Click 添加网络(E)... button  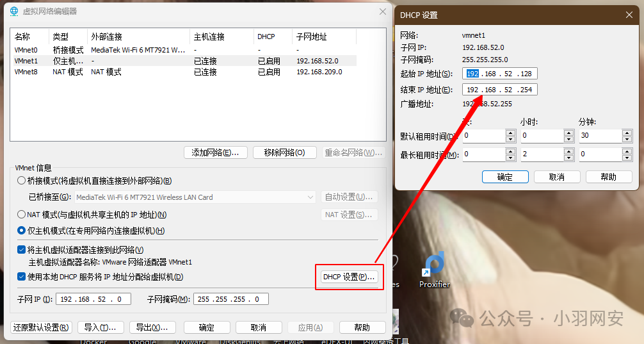[x=216, y=152]
